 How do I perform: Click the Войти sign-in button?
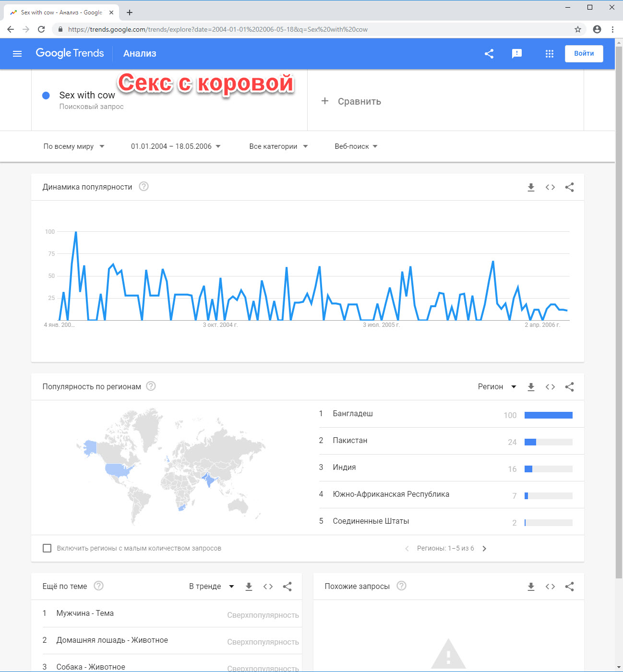pyautogui.click(x=584, y=53)
